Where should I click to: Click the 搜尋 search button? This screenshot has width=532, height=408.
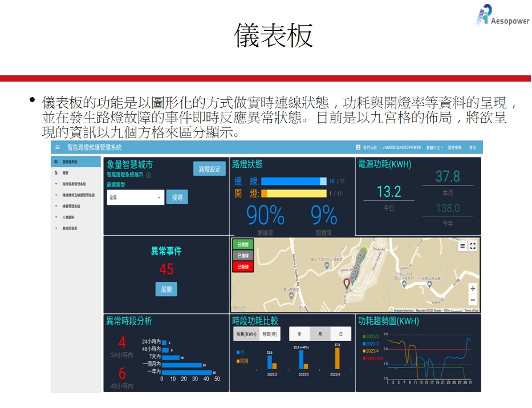177,197
